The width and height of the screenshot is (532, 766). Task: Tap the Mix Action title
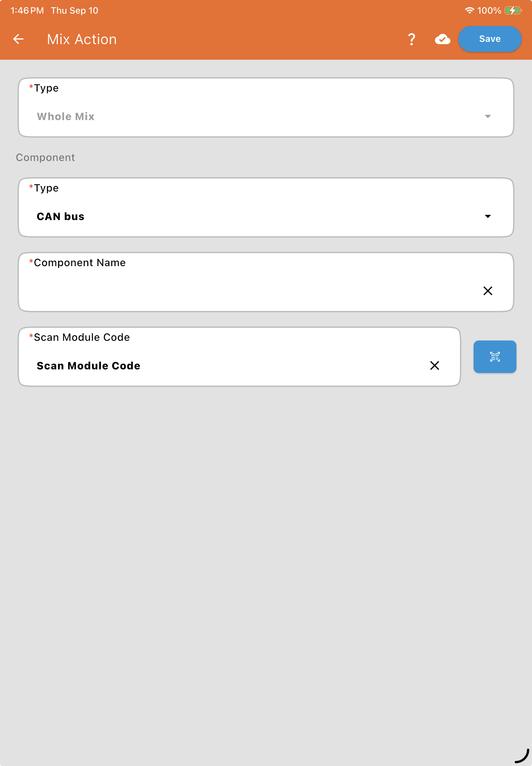pos(82,39)
